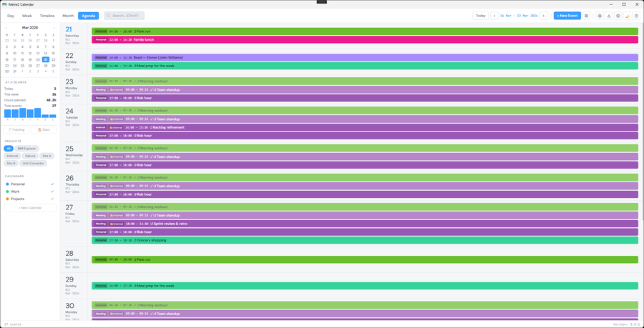Screen dimensions: 644x328
Task: Create a New Event
Action: pyautogui.click(x=567, y=16)
